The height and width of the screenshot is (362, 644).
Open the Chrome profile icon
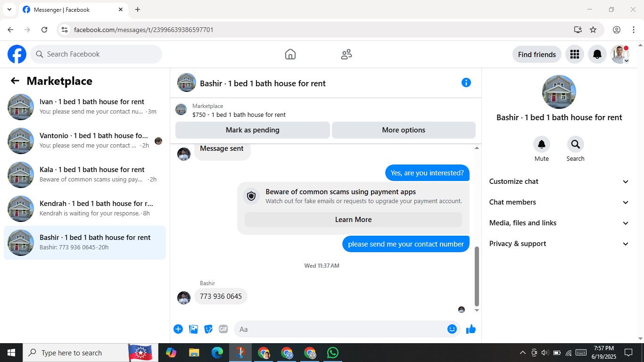coord(617,30)
